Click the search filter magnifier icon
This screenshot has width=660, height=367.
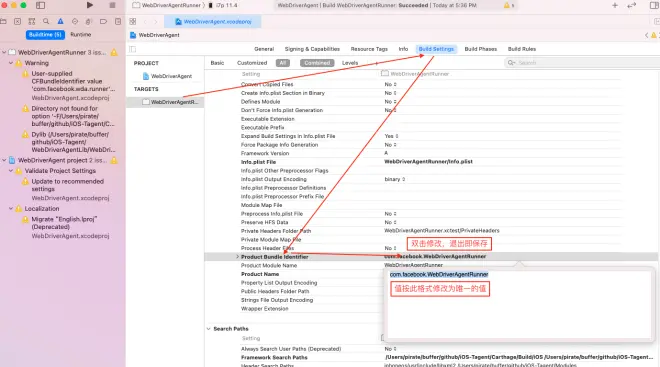[x=511, y=63]
